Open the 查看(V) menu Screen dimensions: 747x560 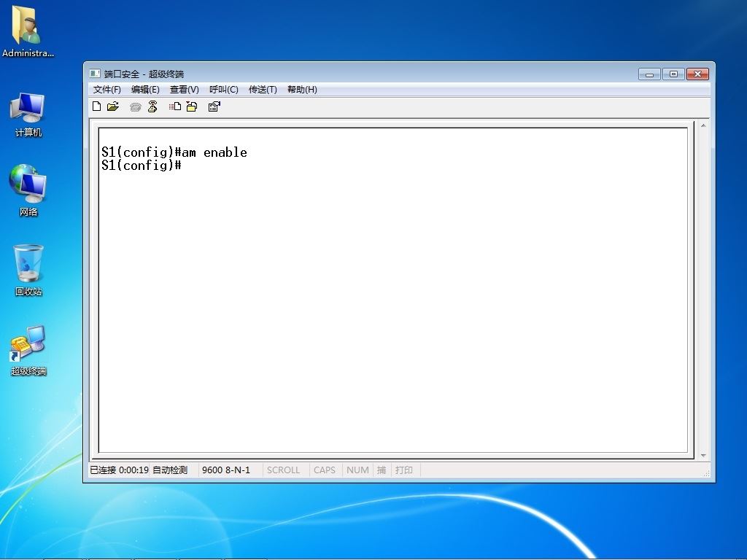point(185,90)
